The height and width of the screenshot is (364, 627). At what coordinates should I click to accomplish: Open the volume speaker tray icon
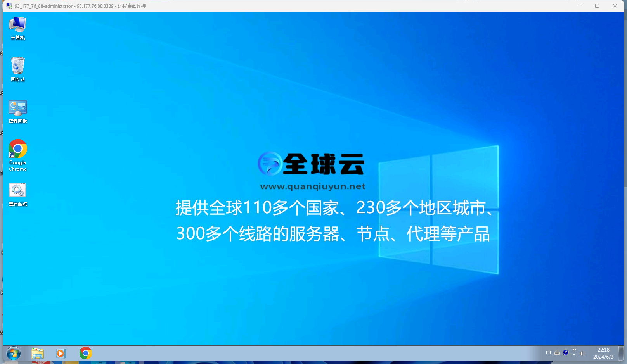click(x=583, y=354)
